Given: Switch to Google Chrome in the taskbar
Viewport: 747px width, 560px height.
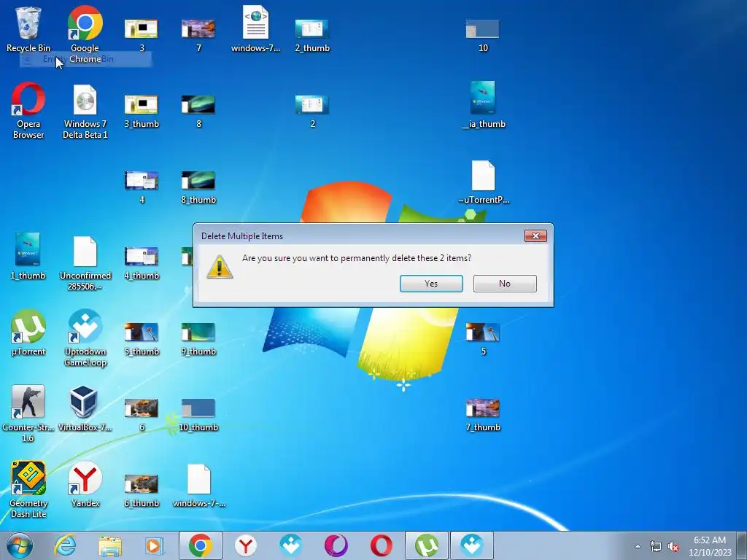Looking at the screenshot, I should point(201,545).
